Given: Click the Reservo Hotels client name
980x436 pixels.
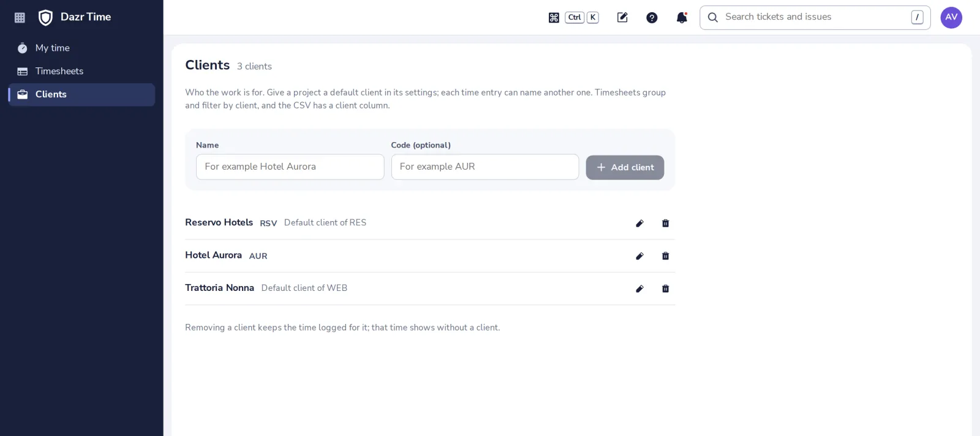Looking at the screenshot, I should point(219,222).
